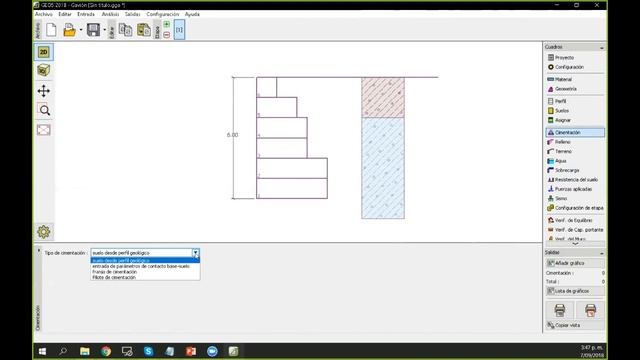Open the Suelos frame
The width and height of the screenshot is (640, 360).
[575, 111]
